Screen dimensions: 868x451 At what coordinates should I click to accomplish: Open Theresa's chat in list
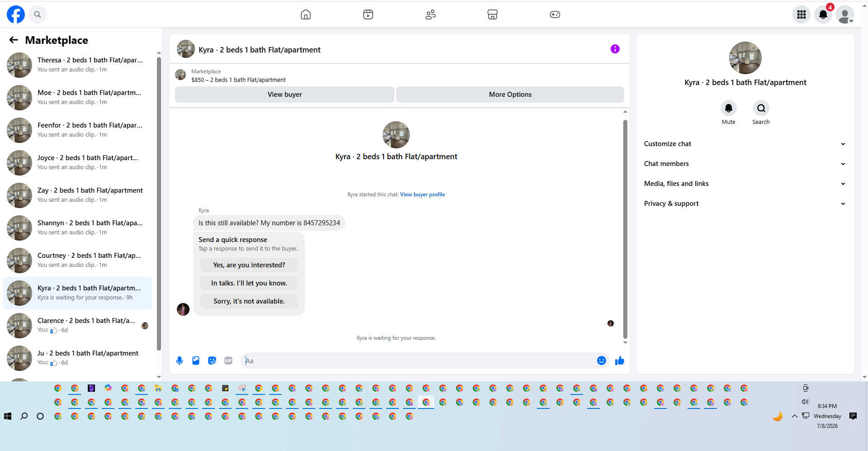click(78, 65)
